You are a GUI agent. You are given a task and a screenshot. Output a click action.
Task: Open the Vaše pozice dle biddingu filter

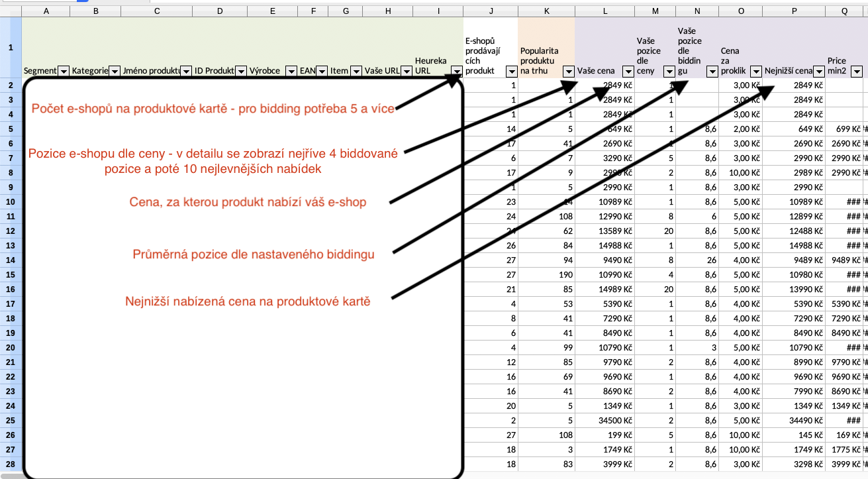(712, 71)
